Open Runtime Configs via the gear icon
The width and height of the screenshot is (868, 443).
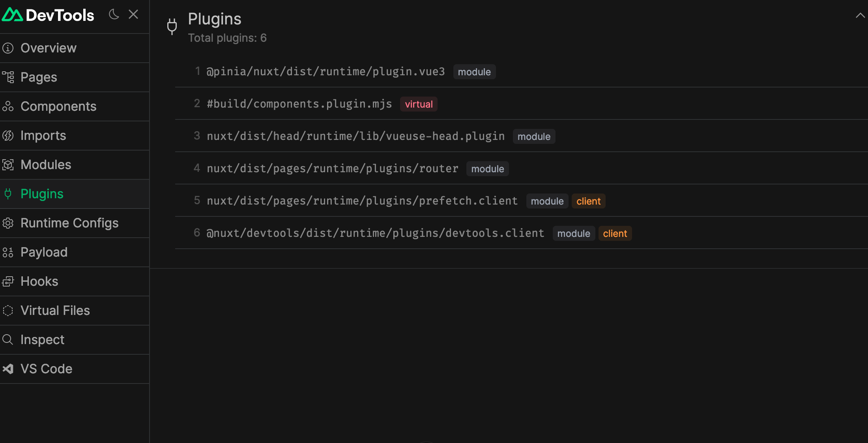[x=8, y=223]
